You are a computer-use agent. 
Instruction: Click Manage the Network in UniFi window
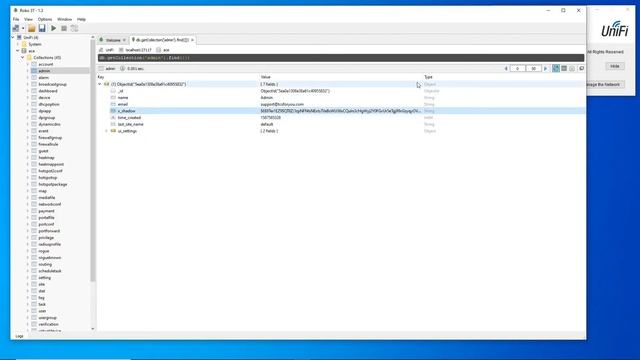click(604, 84)
